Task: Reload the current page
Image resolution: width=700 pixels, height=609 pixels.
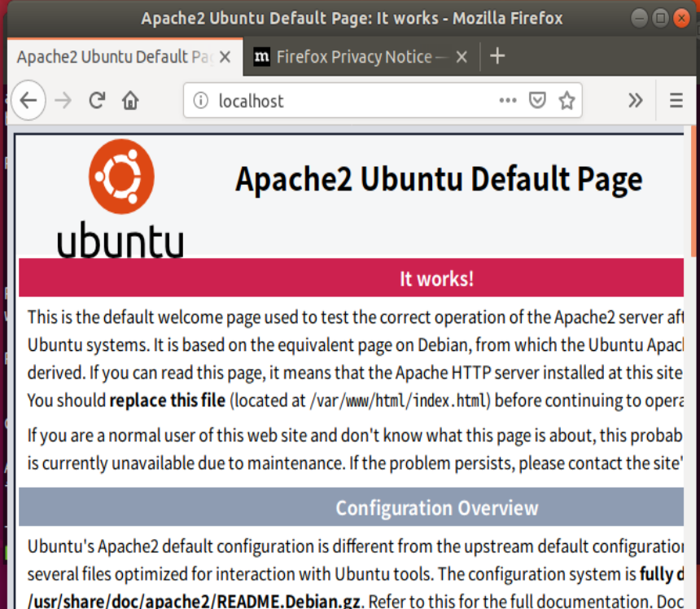Action: [97, 100]
